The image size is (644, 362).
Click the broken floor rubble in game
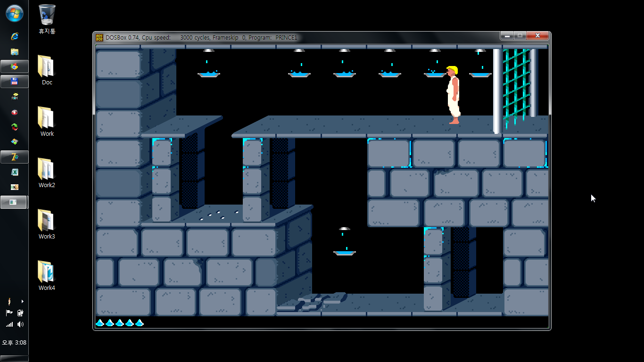(x=312, y=302)
